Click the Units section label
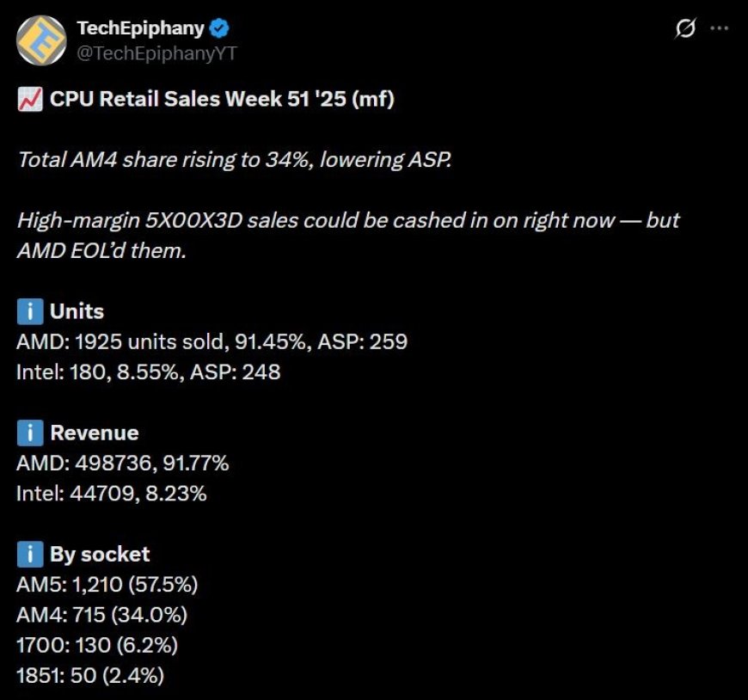The width and height of the screenshot is (748, 700). pyautogui.click(x=76, y=311)
